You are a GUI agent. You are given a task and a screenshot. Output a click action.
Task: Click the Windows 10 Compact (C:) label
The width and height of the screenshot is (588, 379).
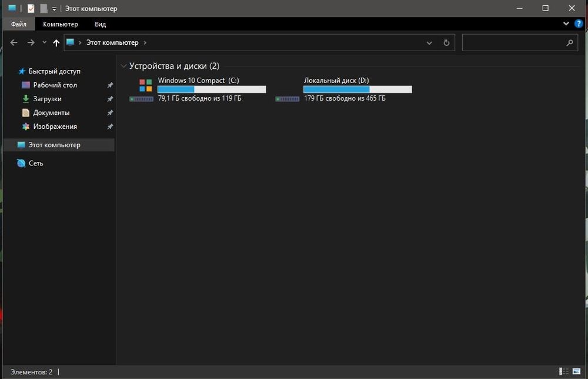pyautogui.click(x=198, y=80)
